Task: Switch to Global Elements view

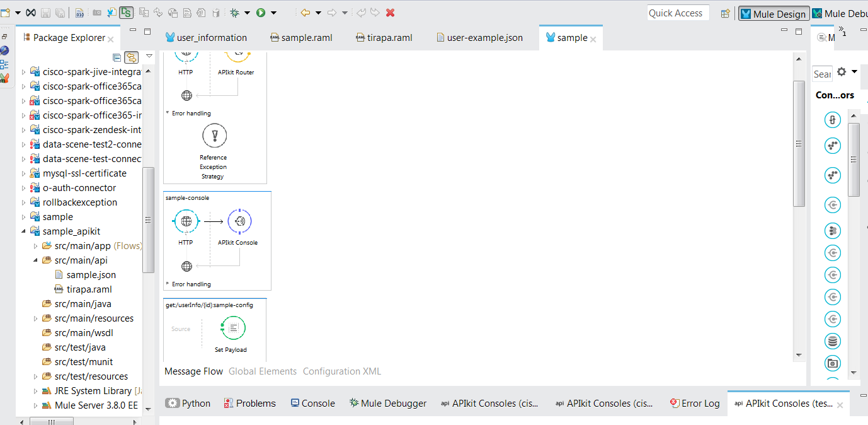Action: (x=263, y=371)
